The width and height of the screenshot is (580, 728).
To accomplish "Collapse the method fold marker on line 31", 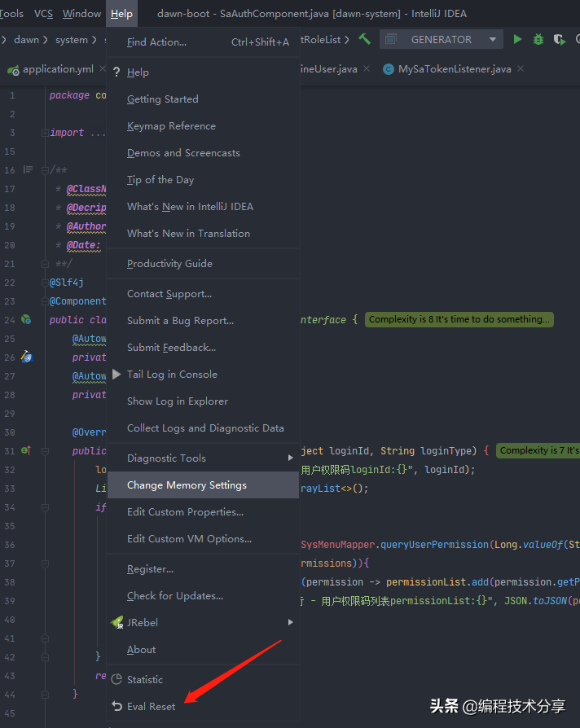I will click(x=44, y=451).
